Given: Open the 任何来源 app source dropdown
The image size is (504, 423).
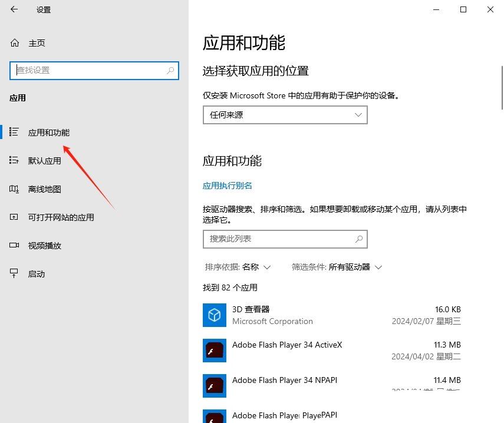Looking at the screenshot, I should 285,115.
